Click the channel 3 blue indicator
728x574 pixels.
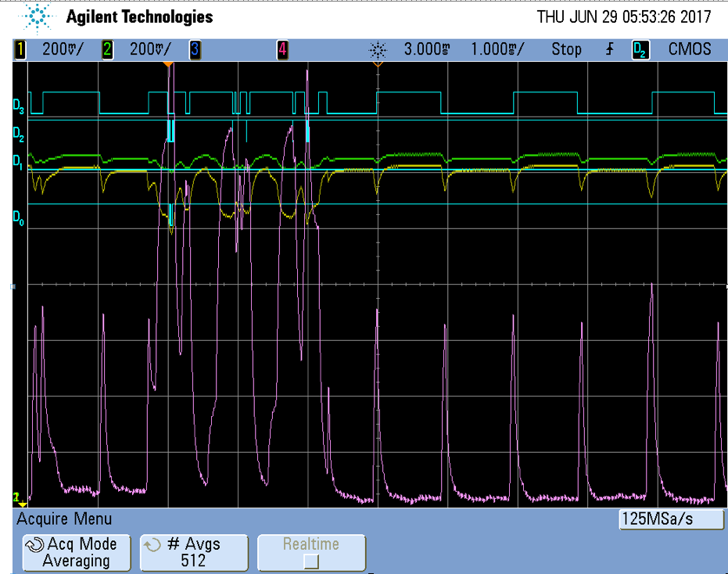click(195, 49)
